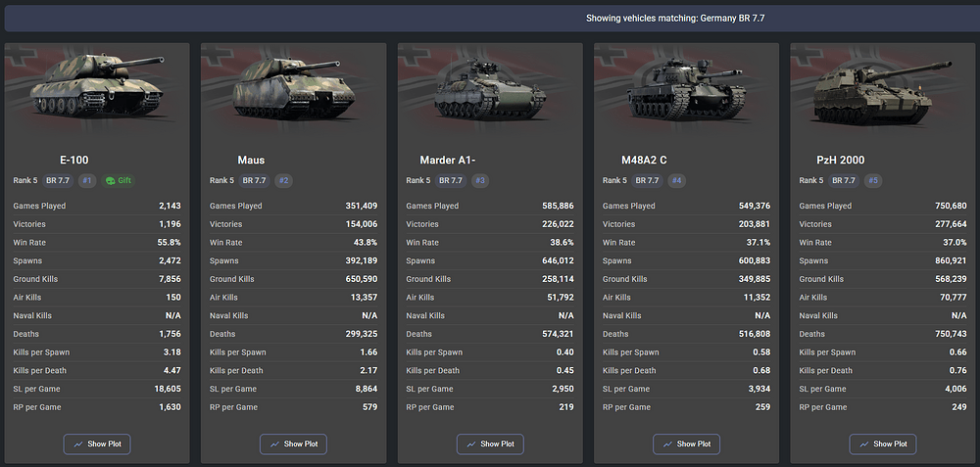Viewport: 980px width, 467px height.
Task: Click the BR 7.7 badge on the E-100 card
Action: [58, 180]
